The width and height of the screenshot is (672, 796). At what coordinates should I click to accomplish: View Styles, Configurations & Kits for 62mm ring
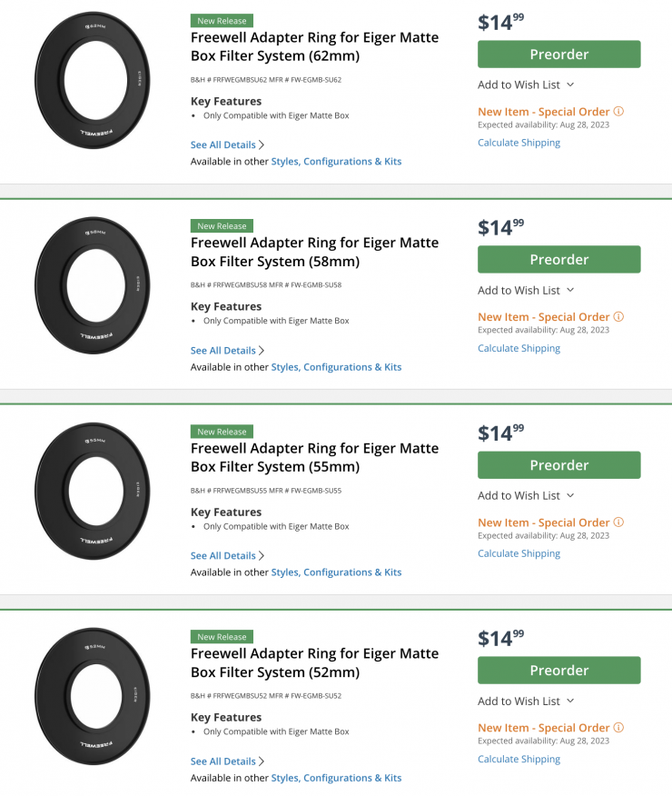coord(336,162)
